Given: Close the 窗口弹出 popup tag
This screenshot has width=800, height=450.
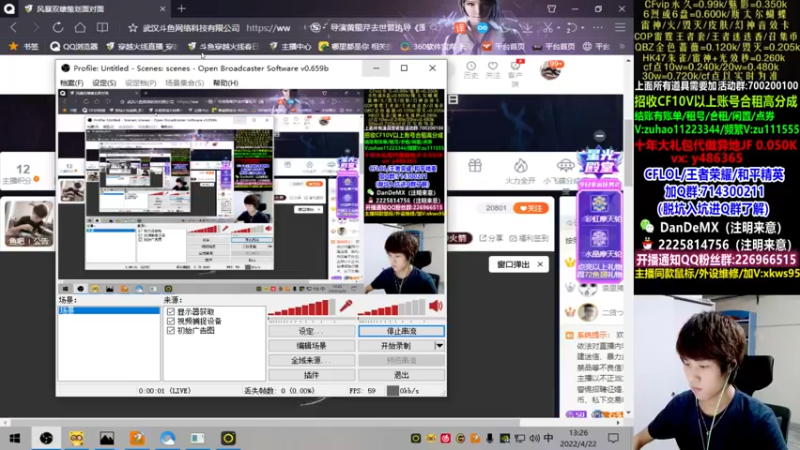Looking at the screenshot, I should 540,264.
